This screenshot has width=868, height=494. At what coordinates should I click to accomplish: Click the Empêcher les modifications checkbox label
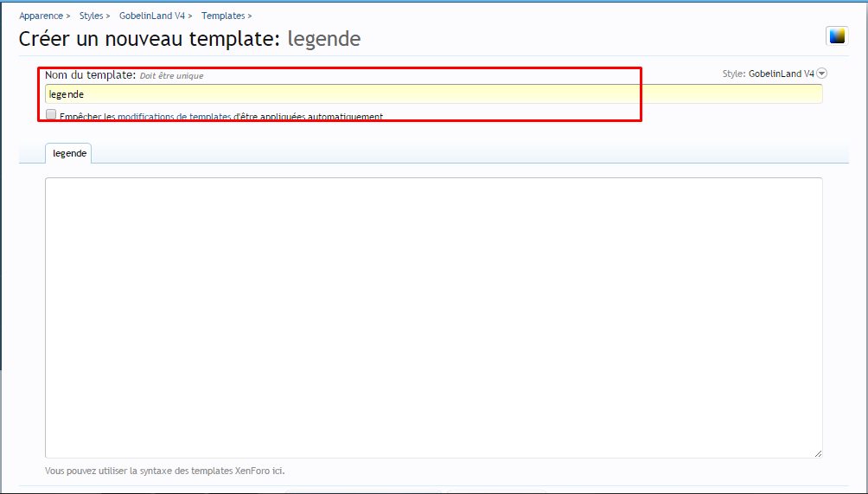pyautogui.click(x=221, y=117)
